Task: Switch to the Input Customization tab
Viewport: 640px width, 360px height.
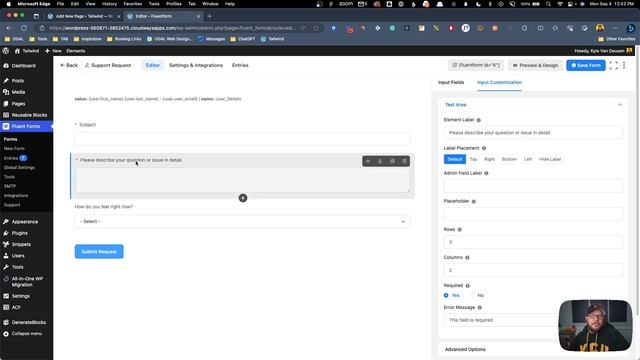Action: (x=499, y=82)
